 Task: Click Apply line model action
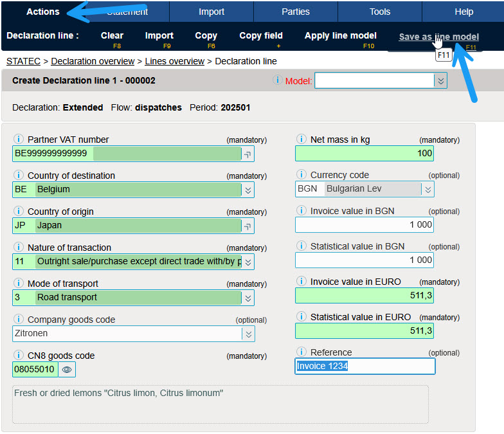(340, 36)
